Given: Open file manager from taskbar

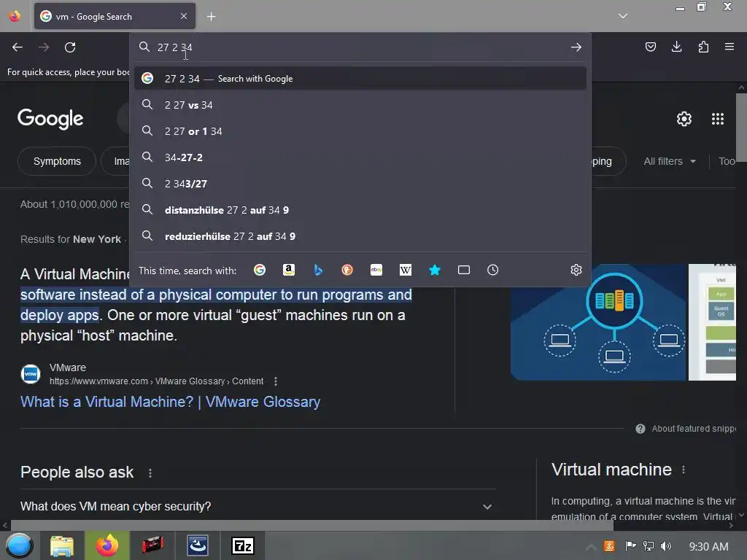Looking at the screenshot, I should click(62, 545).
